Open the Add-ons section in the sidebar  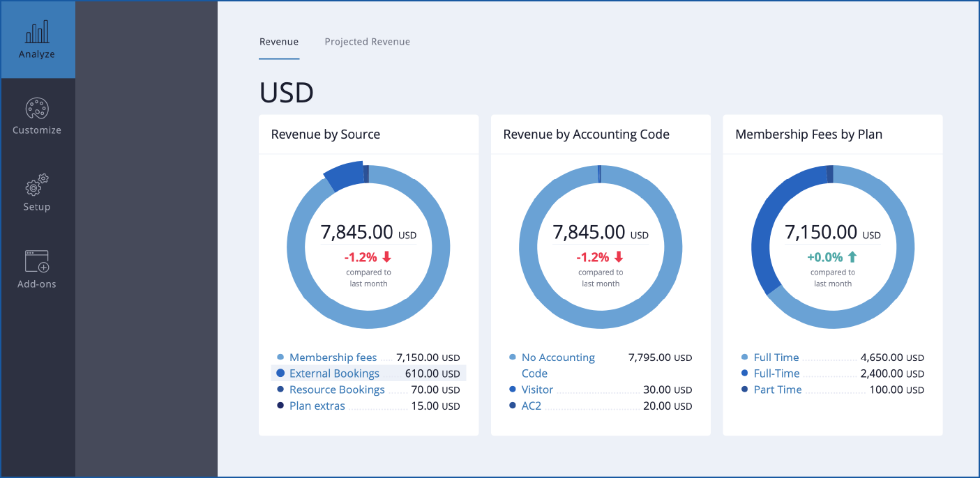click(36, 269)
